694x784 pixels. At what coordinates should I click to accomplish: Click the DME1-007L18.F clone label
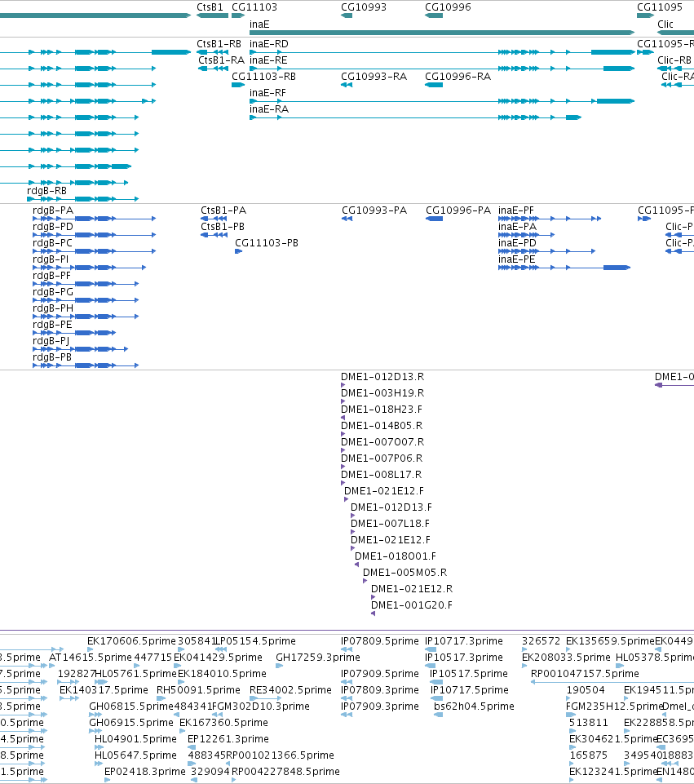pos(390,524)
